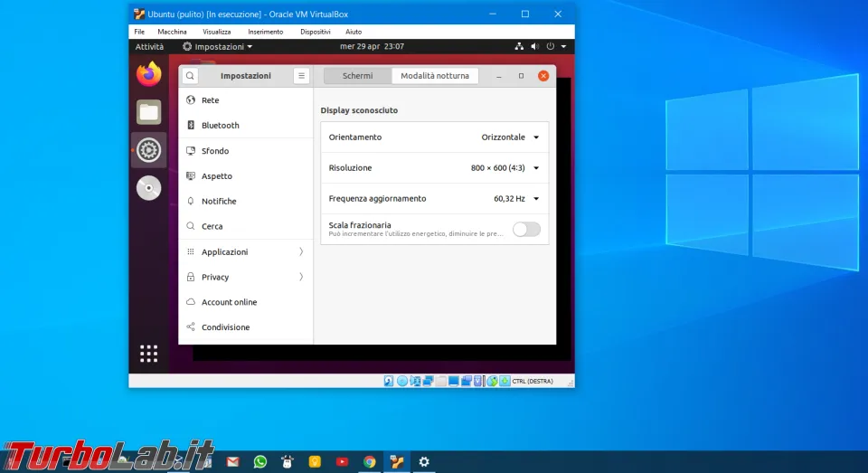This screenshot has height=473, width=868.
Task: Open Firefox from the Ubuntu dock
Action: point(149,74)
